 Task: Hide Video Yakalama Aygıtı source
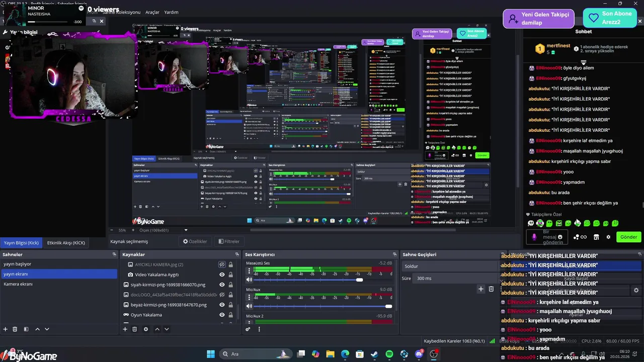[x=222, y=275]
